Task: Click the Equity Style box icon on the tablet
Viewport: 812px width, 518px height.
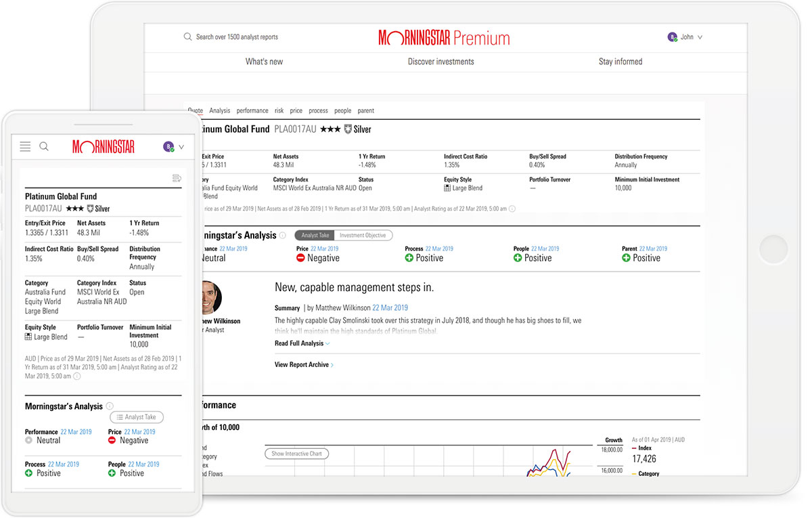Action: click(x=448, y=188)
